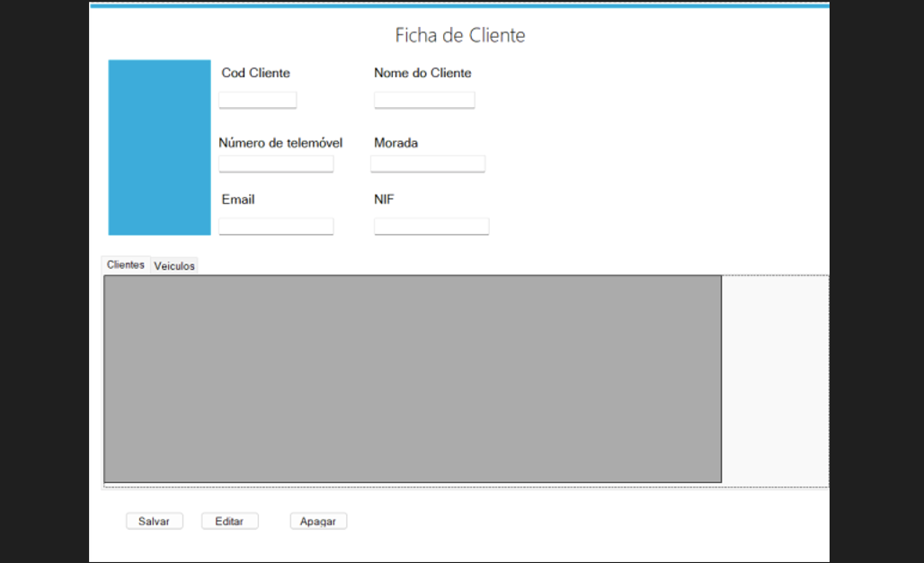
Task: Click the blue picture panel
Action: 159,147
